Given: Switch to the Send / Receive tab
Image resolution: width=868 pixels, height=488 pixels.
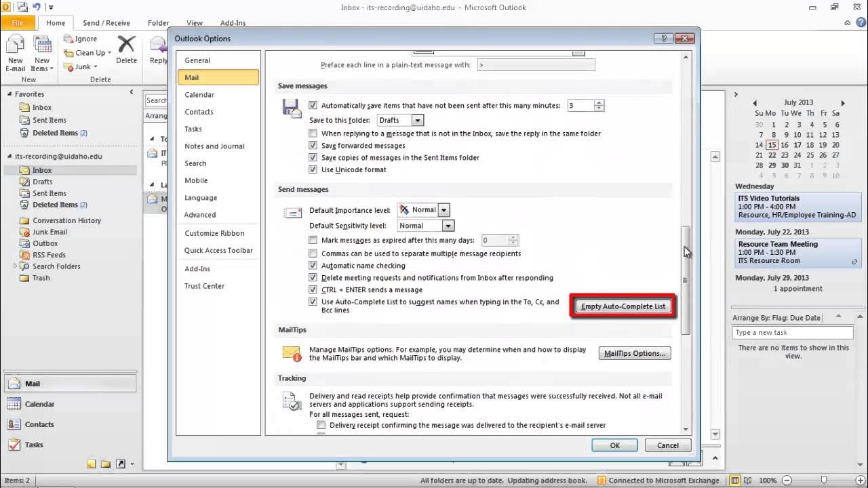Looking at the screenshot, I should 106,23.
